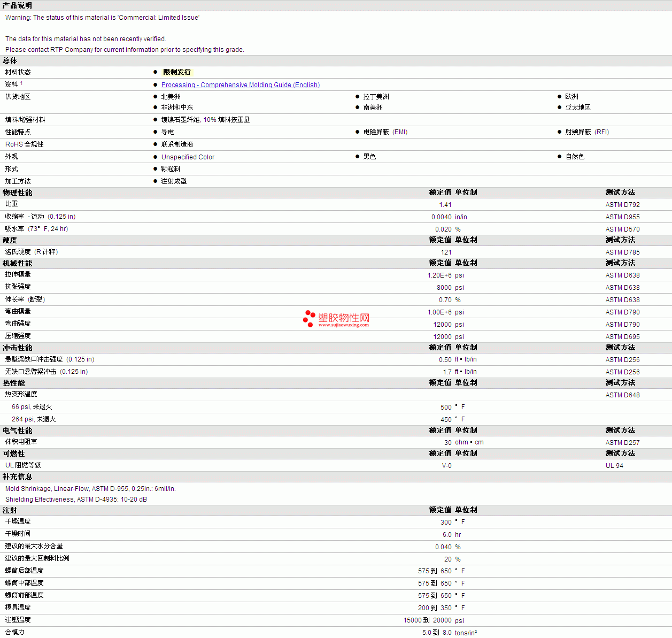Viewport: 672px width, 638px height.
Task: Click the specific gravity value 1.41
Action: pyautogui.click(x=445, y=205)
